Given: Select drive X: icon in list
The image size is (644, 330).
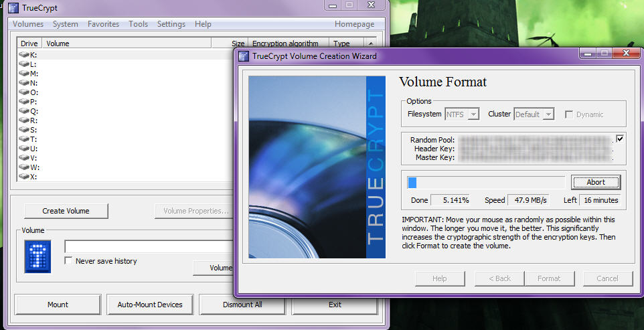Looking at the screenshot, I should coord(24,177).
